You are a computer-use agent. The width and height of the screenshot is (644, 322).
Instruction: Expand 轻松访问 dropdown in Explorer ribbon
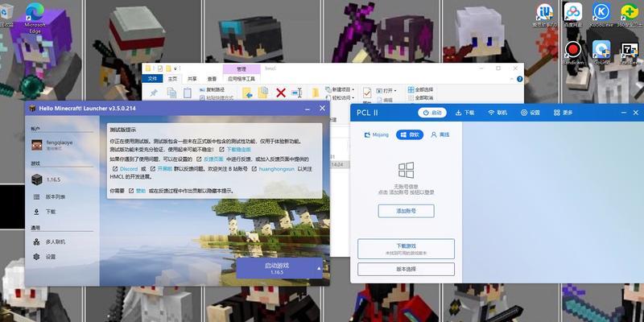pos(340,97)
